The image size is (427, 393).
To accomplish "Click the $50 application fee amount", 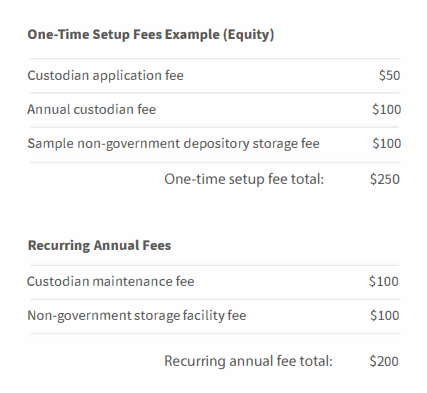I will click(x=389, y=75).
